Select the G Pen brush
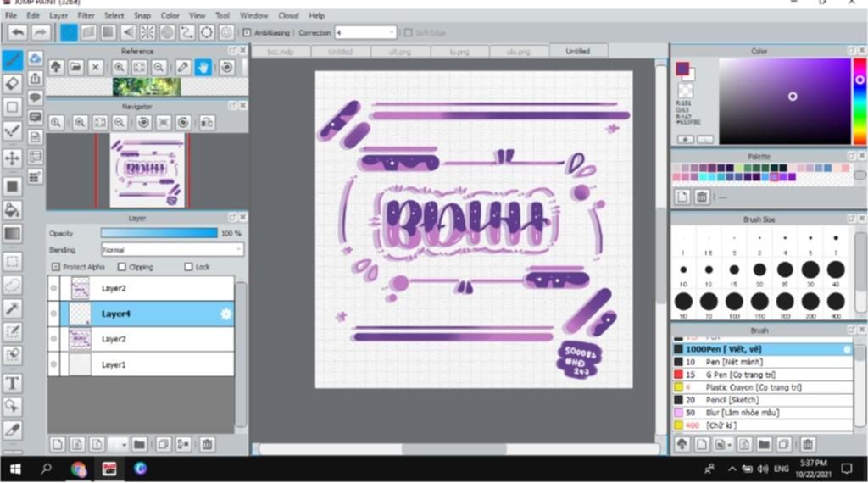Image resolution: width=868 pixels, height=483 pixels. (x=762, y=375)
